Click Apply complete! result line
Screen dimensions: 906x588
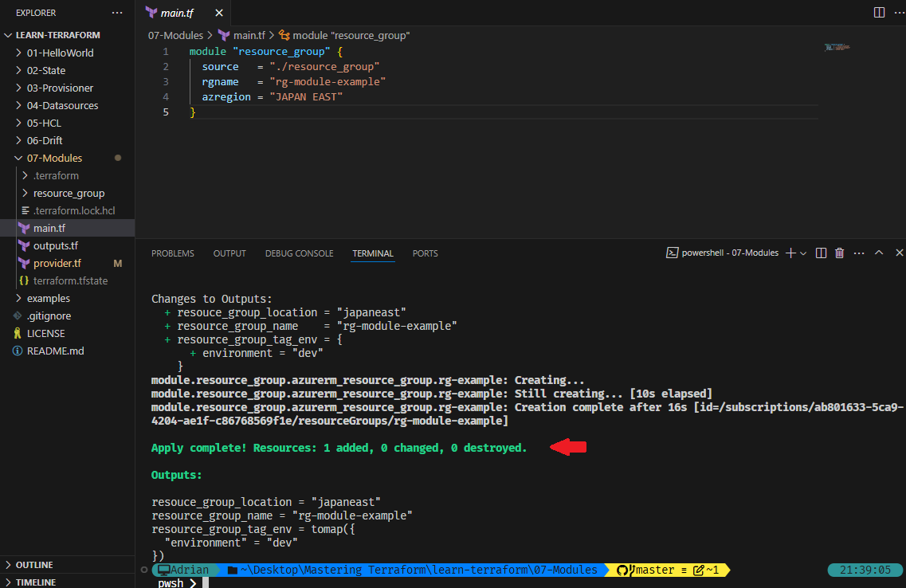[x=339, y=449]
